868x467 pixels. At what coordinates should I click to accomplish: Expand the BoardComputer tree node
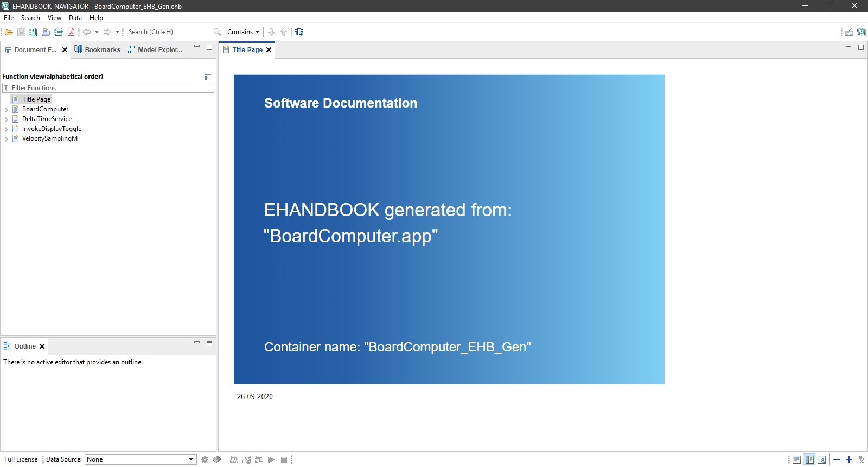[6, 110]
